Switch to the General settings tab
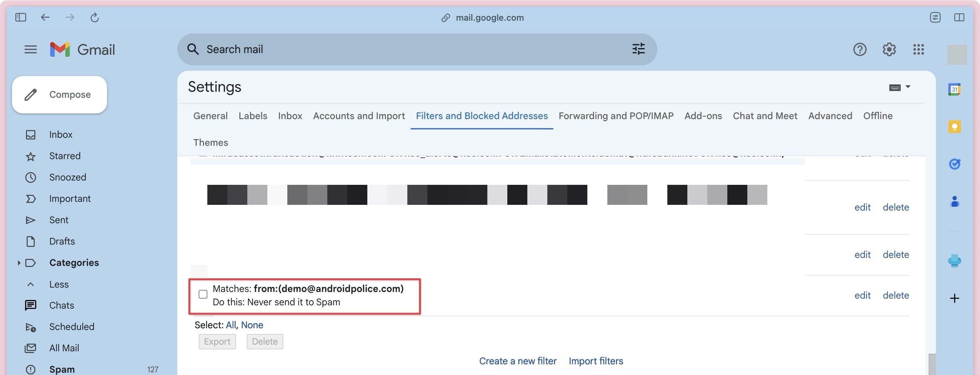The width and height of the screenshot is (980, 375). pos(210,116)
